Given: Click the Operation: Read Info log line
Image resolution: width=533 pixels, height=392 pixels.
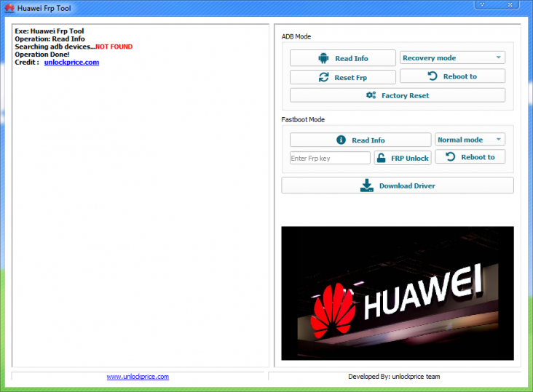Looking at the screenshot, I should pyautogui.click(x=50, y=39).
